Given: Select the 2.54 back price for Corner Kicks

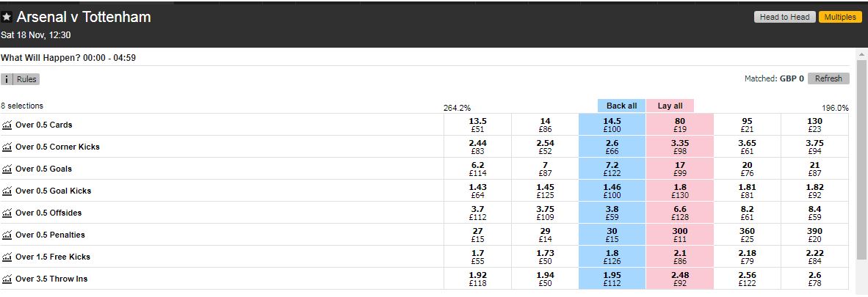Looking at the screenshot, I should tap(545, 147).
